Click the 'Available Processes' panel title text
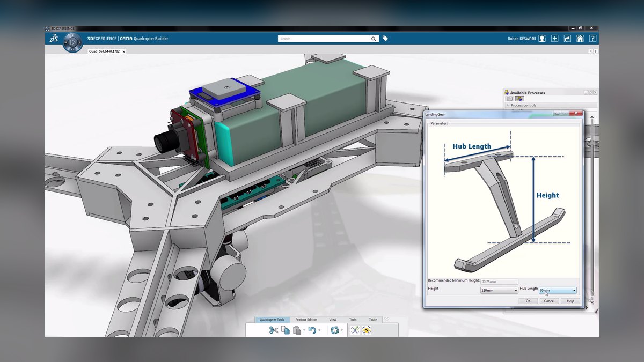Screen dimensions: 644x362 click(528, 93)
